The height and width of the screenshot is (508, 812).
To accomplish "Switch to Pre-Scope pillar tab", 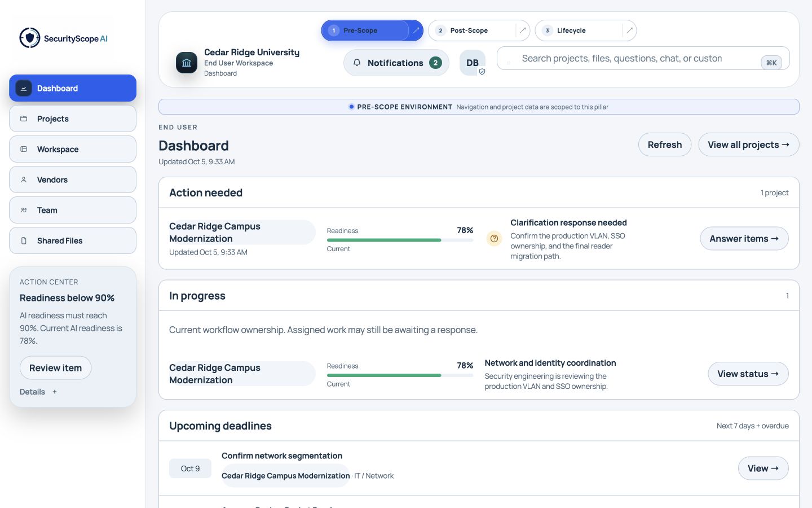I will click(x=365, y=30).
